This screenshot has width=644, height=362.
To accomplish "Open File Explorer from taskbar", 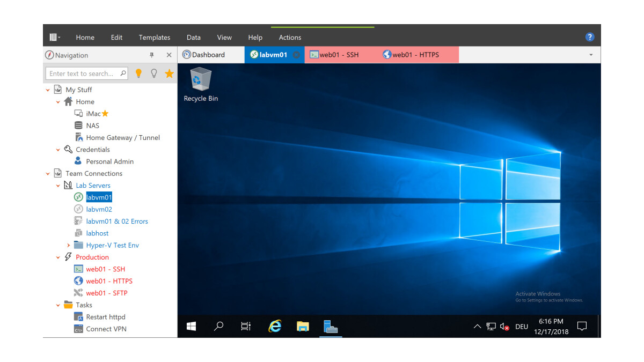I will [x=303, y=326].
